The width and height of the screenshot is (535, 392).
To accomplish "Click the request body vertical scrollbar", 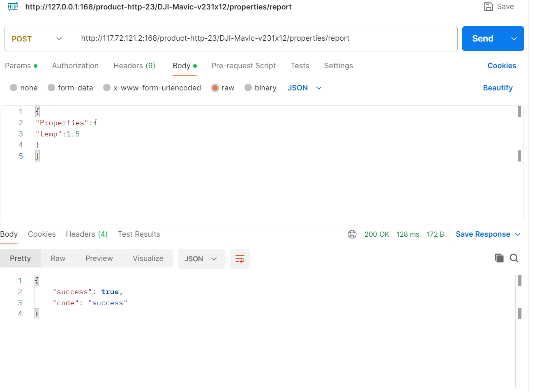I will pyautogui.click(x=519, y=156).
